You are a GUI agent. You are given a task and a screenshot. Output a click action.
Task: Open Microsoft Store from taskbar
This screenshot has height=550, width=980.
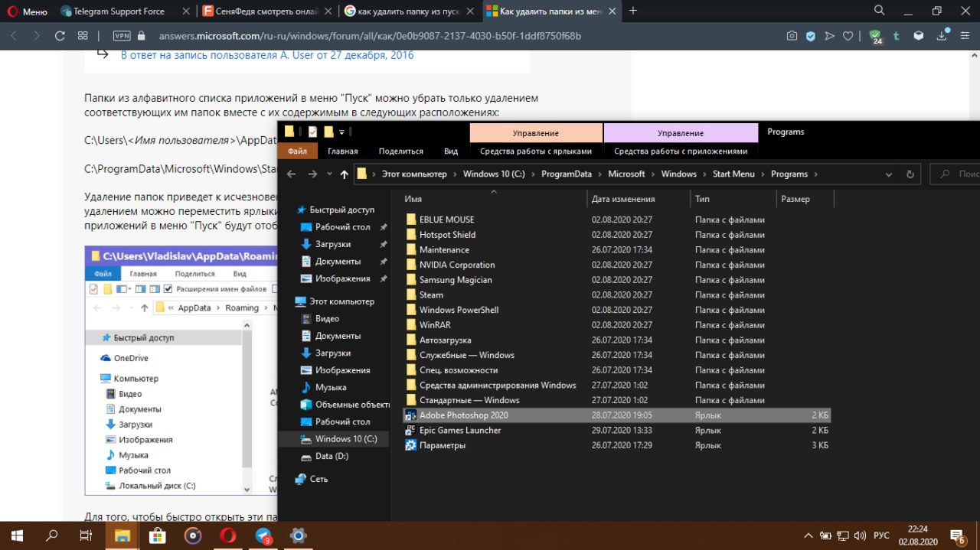[157, 535]
